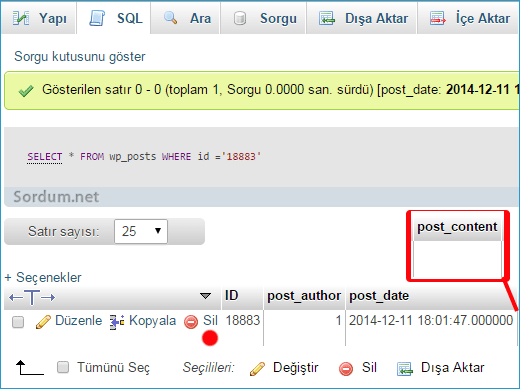Click the wp_posts table name in query

133,157
